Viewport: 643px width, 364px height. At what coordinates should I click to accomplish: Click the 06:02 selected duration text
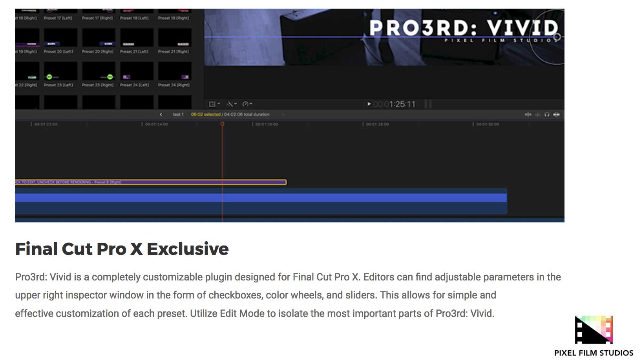click(x=206, y=115)
